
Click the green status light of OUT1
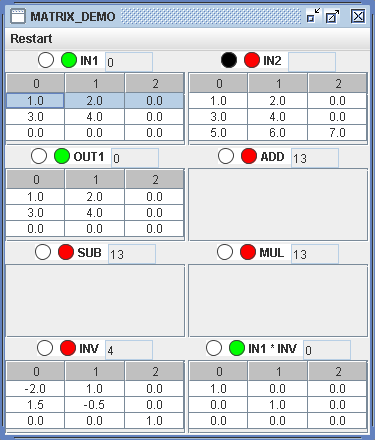click(x=62, y=156)
